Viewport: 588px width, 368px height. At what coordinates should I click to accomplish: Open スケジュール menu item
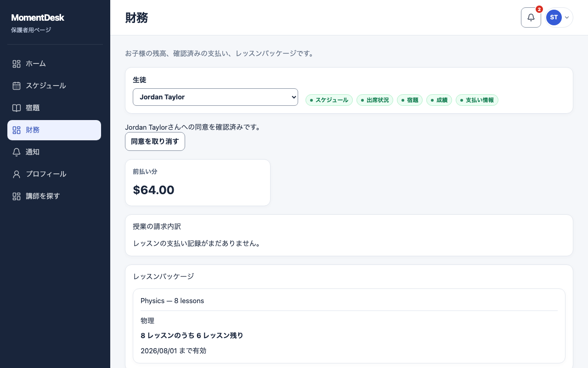54,86
